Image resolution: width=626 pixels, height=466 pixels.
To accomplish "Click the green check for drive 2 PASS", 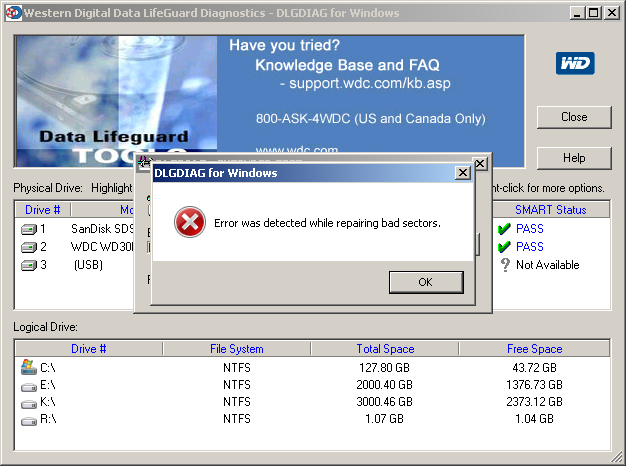I will tap(504, 247).
